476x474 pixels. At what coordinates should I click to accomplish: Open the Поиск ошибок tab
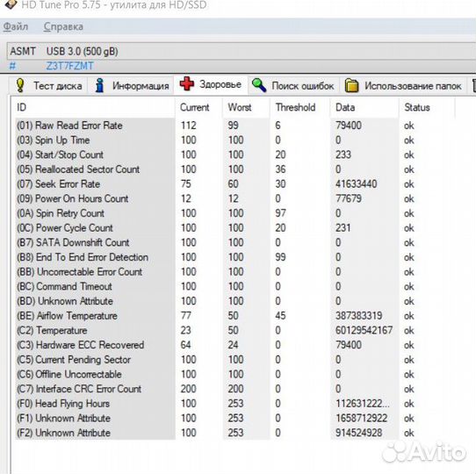pyautogui.click(x=293, y=86)
